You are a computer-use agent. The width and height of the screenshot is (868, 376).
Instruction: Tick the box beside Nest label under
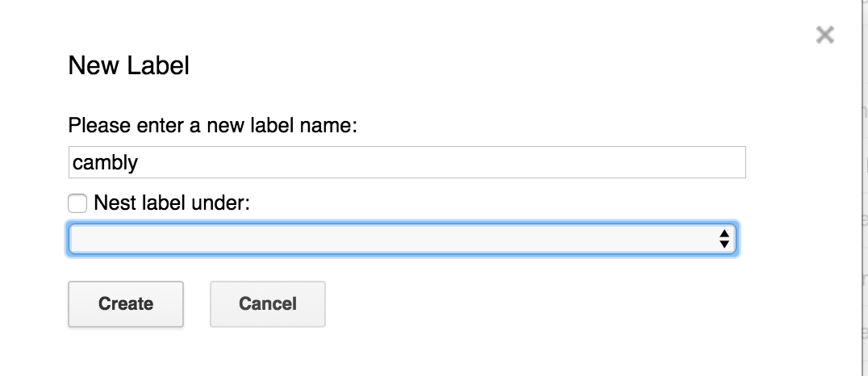77,203
